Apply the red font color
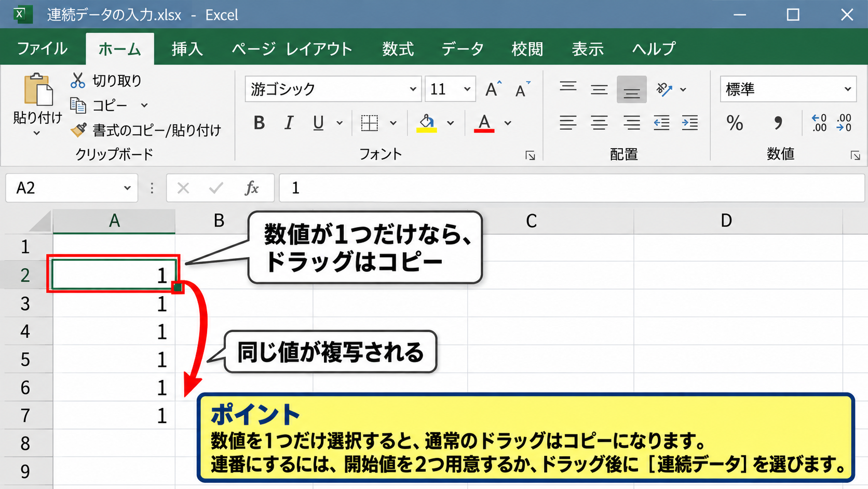Screen dimensions: 868x489 tap(484, 123)
